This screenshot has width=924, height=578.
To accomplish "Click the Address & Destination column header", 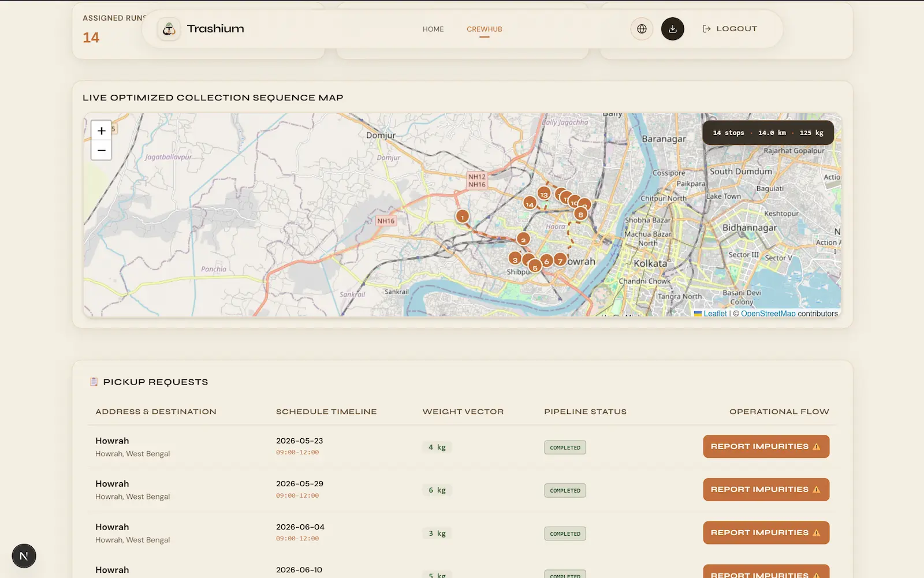I will pos(156,412).
